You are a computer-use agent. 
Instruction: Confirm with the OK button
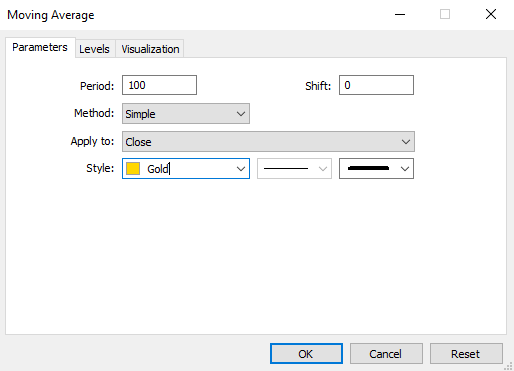pyautogui.click(x=306, y=354)
